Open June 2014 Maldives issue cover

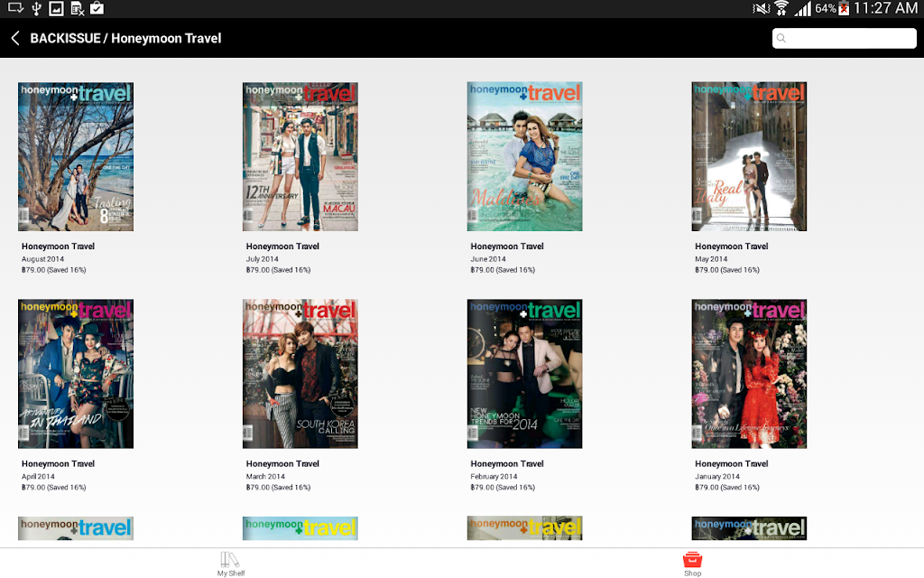tap(524, 156)
